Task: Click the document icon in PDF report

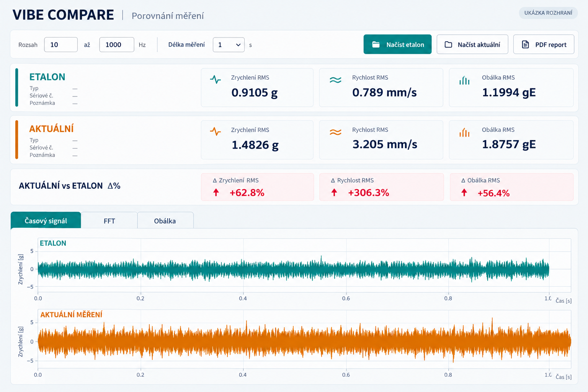Action: [x=526, y=44]
